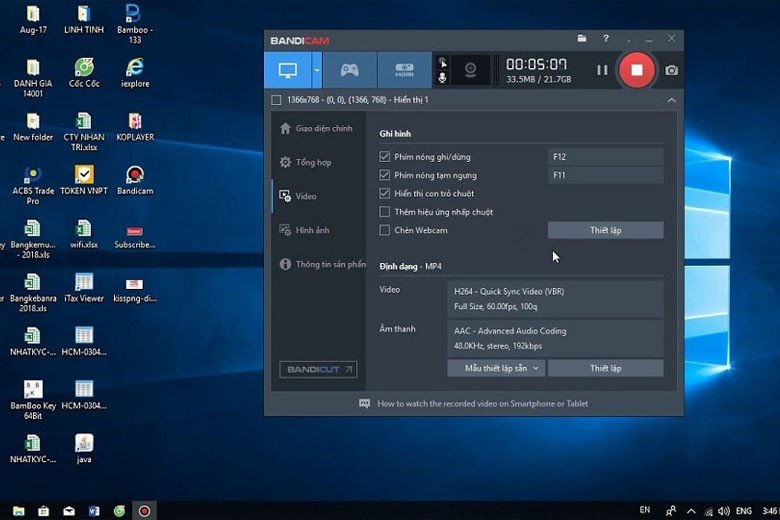Click the capture area rectangle icon

click(x=276, y=100)
